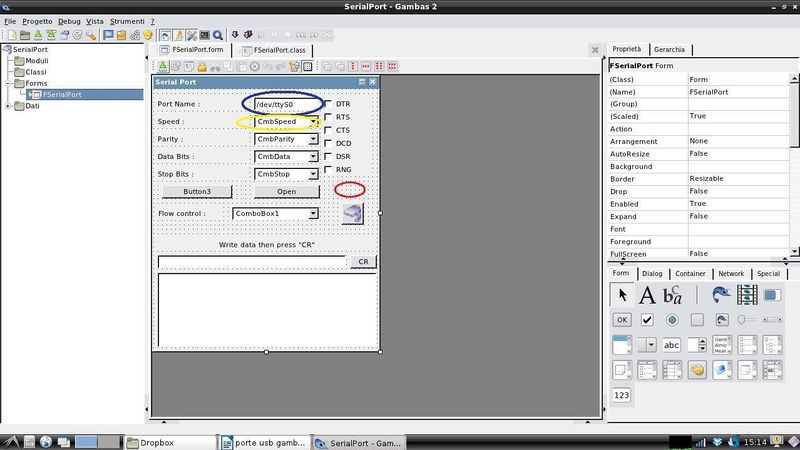Select the PictureBox shrimp control in toolbox

721,295
